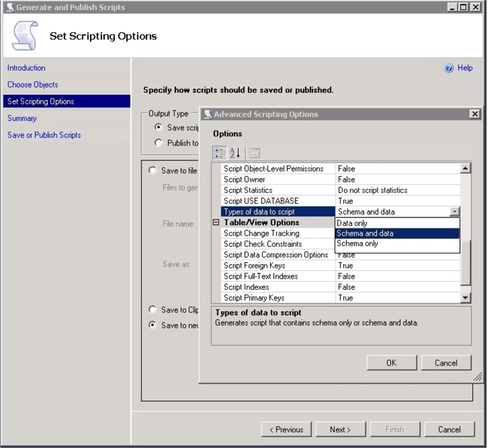This screenshot has width=488, height=448.
Task: Close the Advanced Scripting Options dialog
Action: [x=474, y=114]
